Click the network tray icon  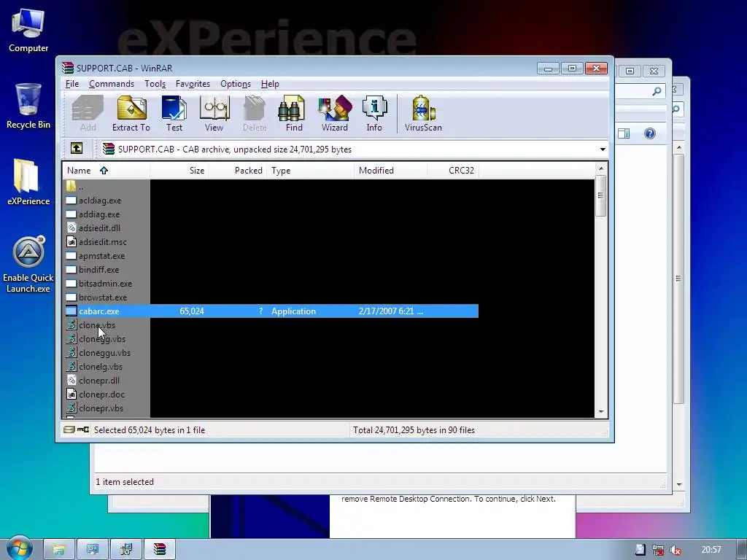(658, 550)
